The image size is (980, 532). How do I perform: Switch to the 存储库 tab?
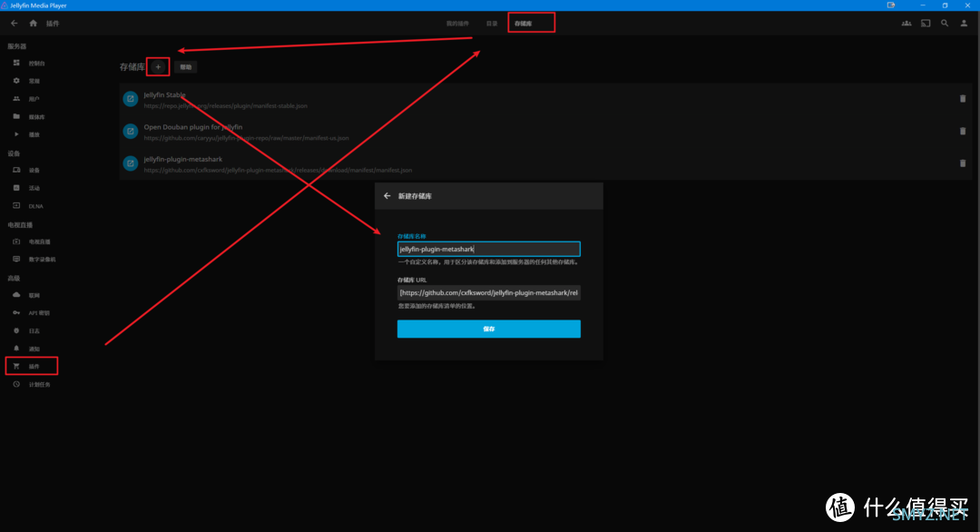523,23
